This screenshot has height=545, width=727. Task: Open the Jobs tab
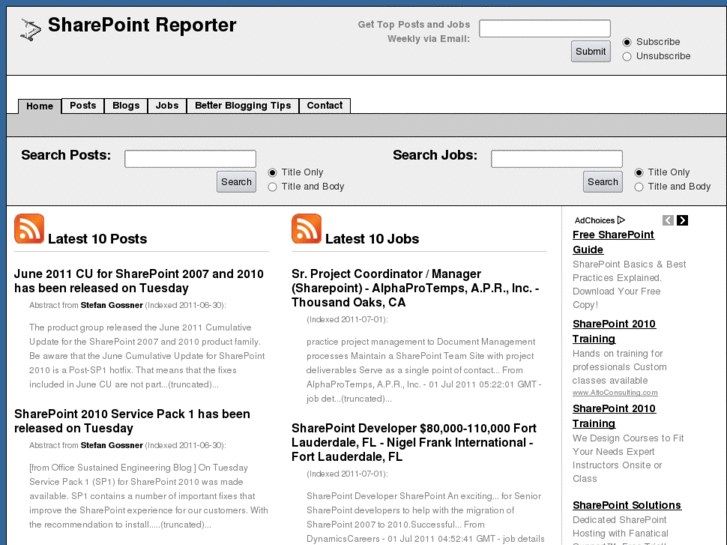pyautogui.click(x=167, y=106)
